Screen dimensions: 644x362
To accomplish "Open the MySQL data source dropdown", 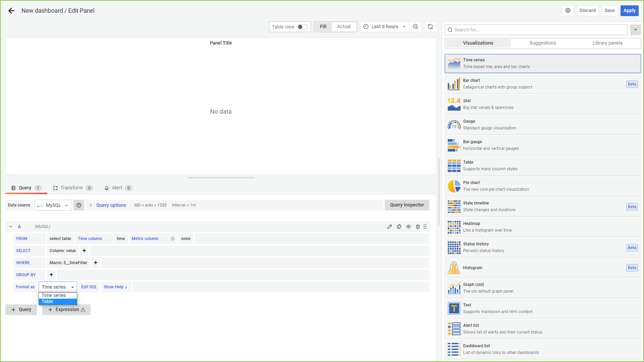I will pyautogui.click(x=53, y=205).
